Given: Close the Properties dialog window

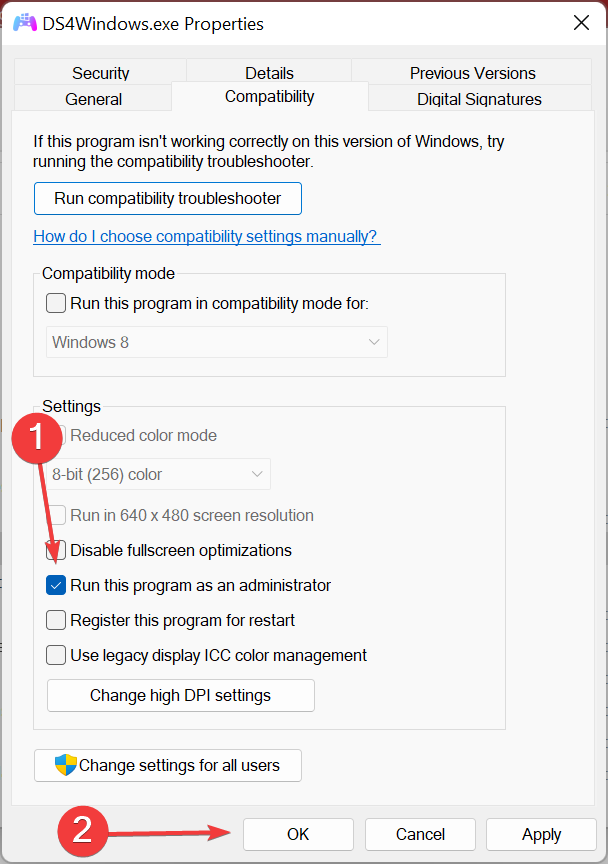Looking at the screenshot, I should click(580, 22).
